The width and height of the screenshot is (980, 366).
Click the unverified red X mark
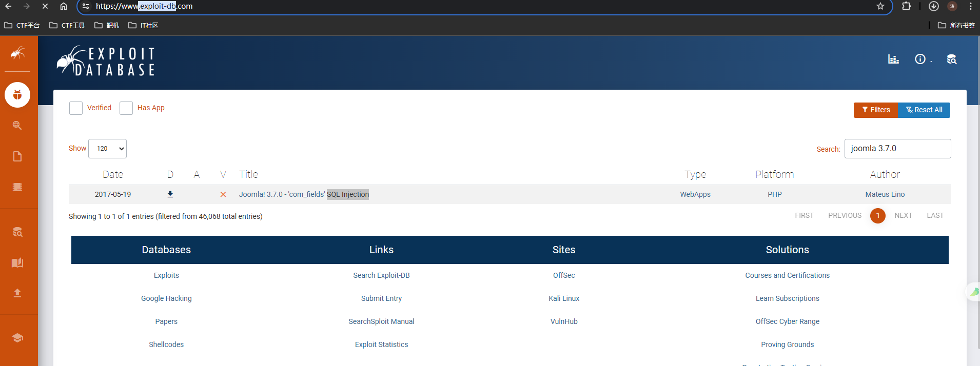pyautogui.click(x=223, y=194)
